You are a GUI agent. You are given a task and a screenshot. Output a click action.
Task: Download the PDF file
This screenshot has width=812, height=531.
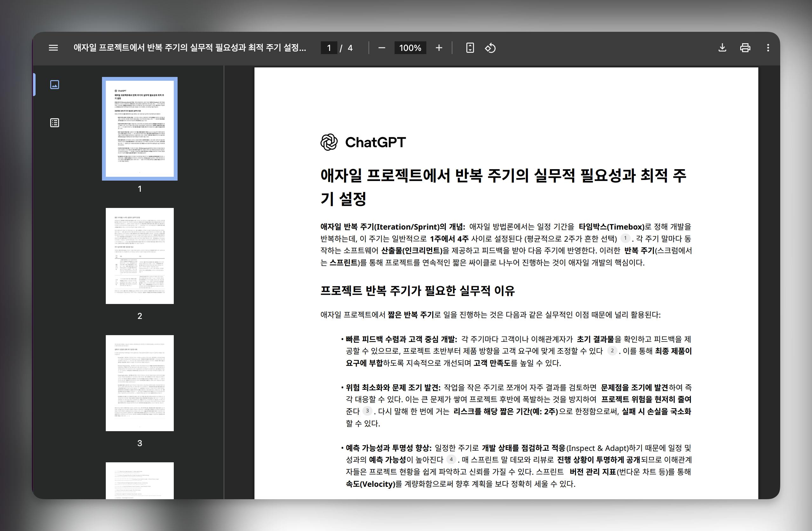(722, 48)
